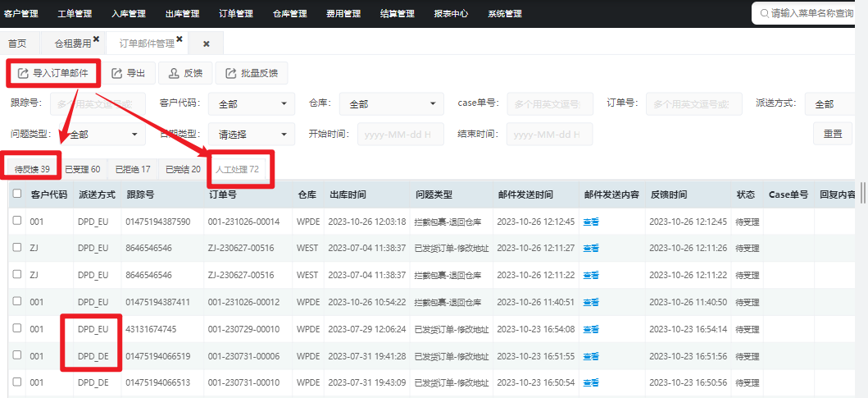The height and width of the screenshot is (398, 868).
Task: Check the row for order 001-231026-00014
Action: (x=17, y=220)
